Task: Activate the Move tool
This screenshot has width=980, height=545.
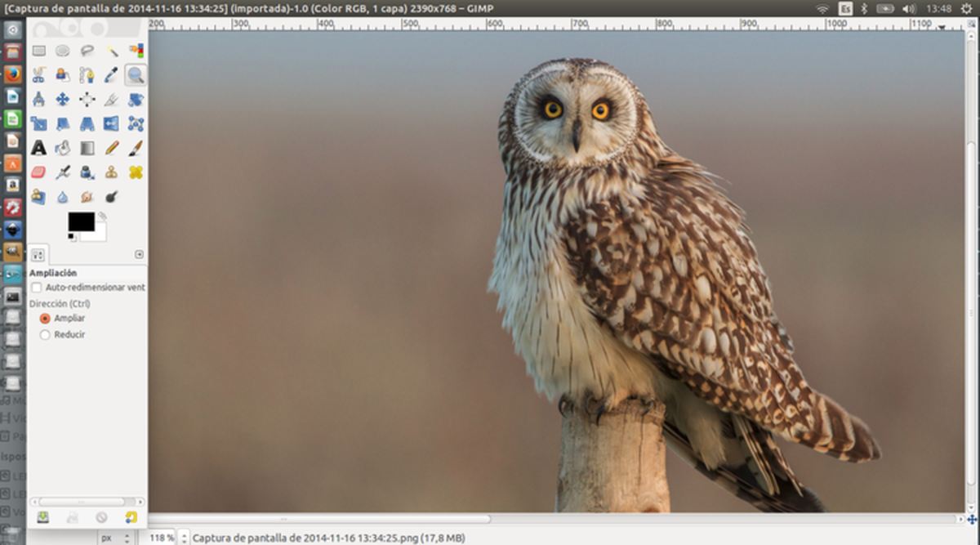Action: pos(62,100)
